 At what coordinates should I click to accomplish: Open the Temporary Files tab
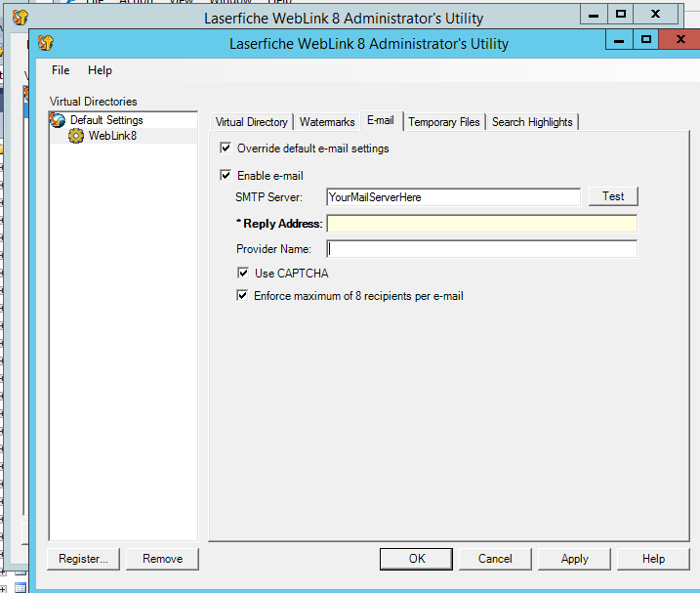(x=444, y=122)
